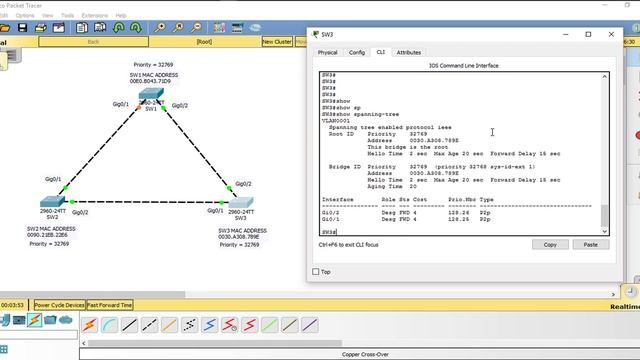Select the copper cross-over dashed cable
Image resolution: width=640 pixels, height=360 pixels.
click(x=149, y=325)
